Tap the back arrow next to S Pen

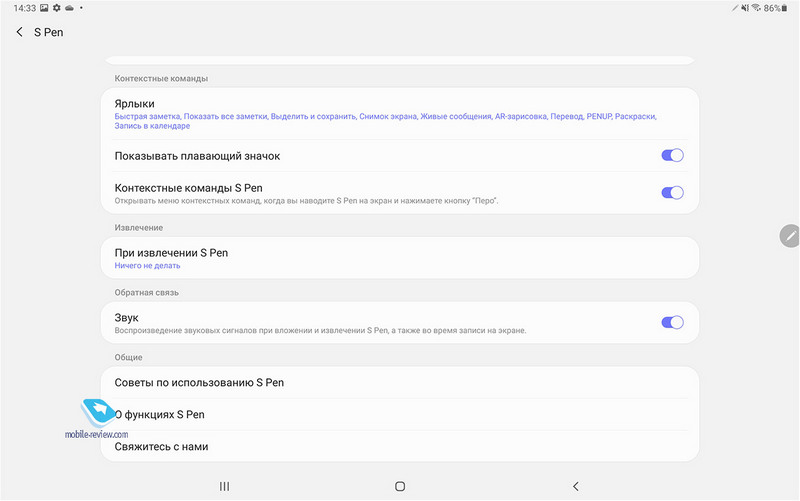click(20, 33)
